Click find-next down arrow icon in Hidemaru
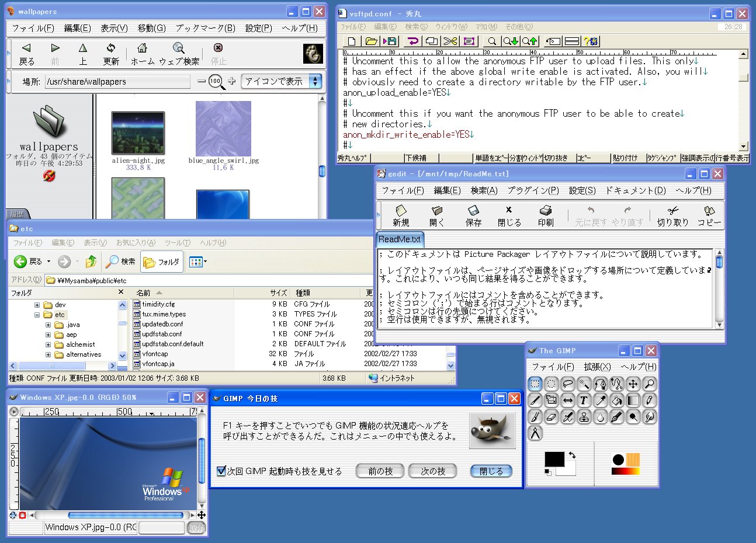The width and height of the screenshot is (756, 543). click(511, 41)
